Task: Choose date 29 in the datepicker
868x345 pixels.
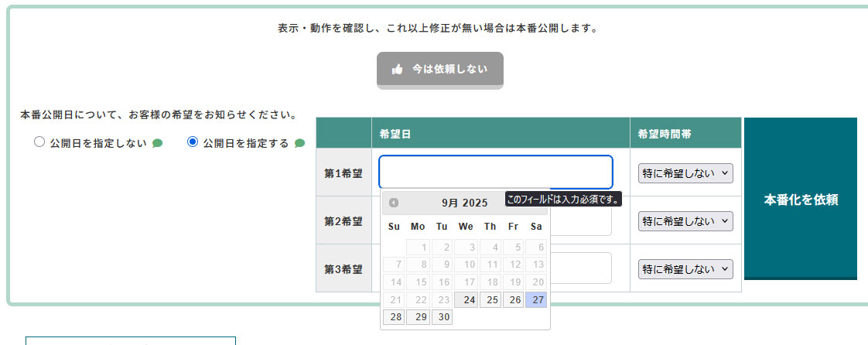Action: 418,317
